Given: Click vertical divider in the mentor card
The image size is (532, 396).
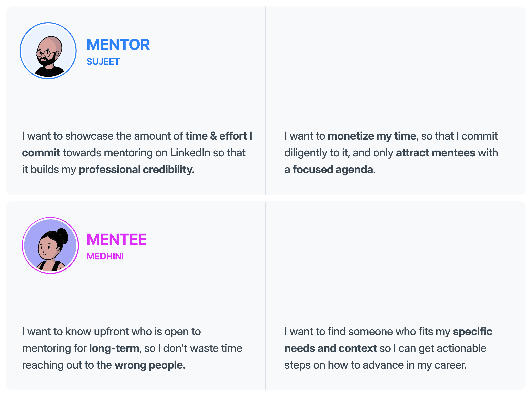Looking at the screenshot, I should (x=266, y=101).
